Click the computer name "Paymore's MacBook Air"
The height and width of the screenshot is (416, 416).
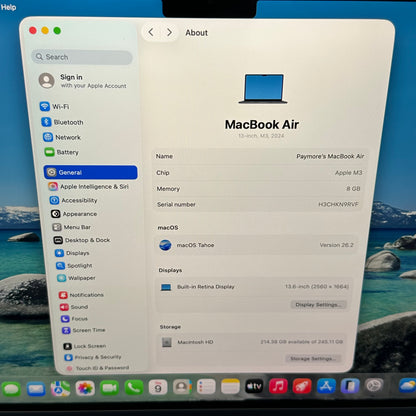pos(330,156)
